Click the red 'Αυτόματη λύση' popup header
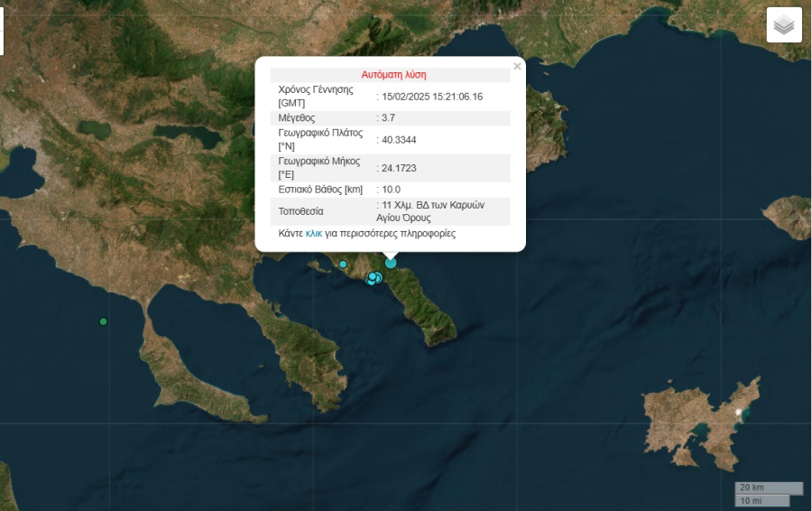This screenshot has height=511, width=812. (393, 75)
